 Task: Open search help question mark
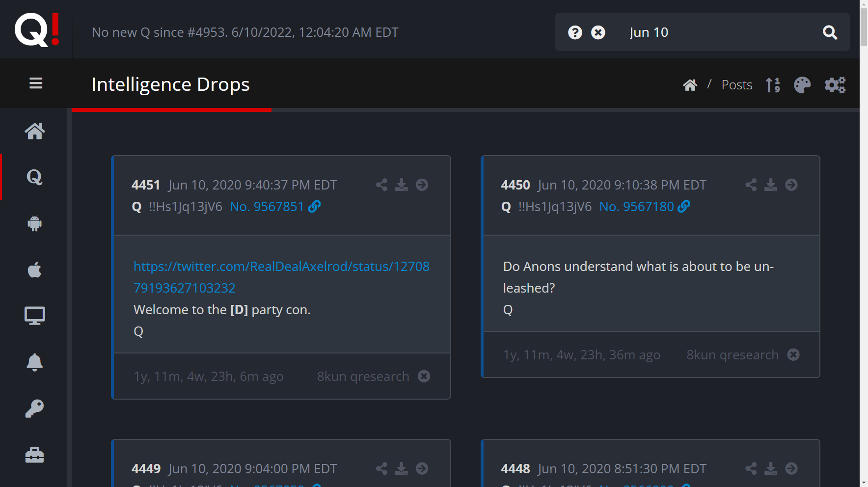575,32
